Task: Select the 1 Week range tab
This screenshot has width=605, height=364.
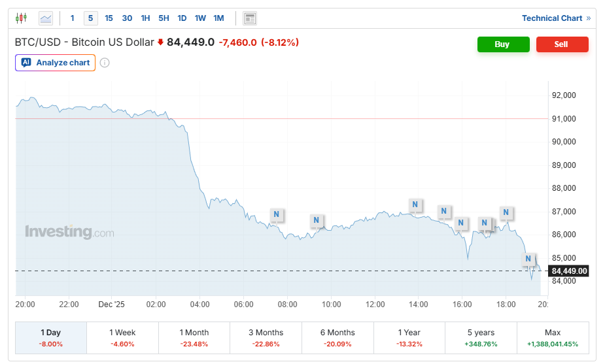Action: tap(122, 337)
